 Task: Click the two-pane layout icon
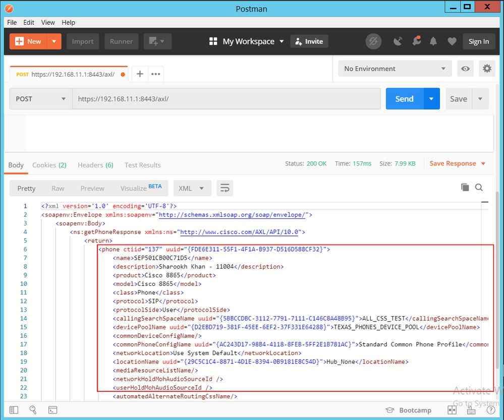452,410
